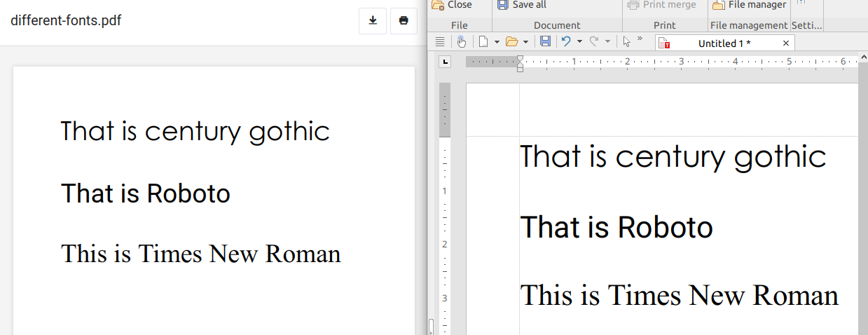Select the object pointer tool

(627, 42)
